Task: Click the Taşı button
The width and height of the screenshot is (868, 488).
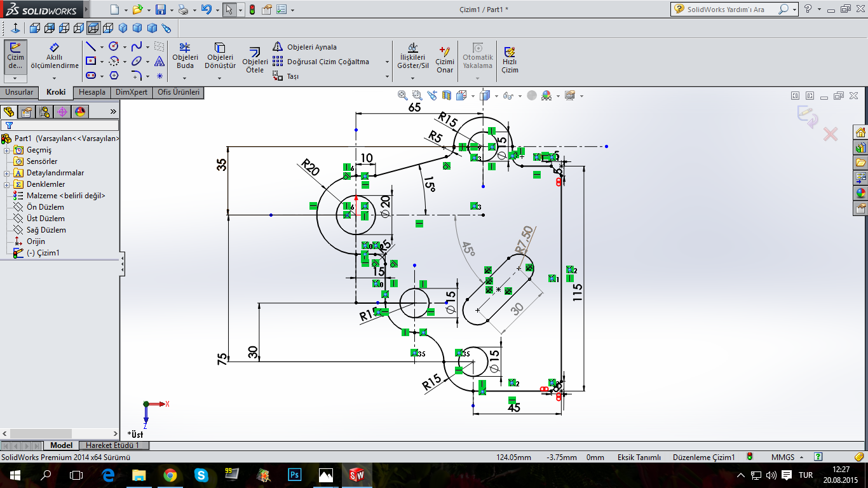Action: pyautogui.click(x=285, y=76)
